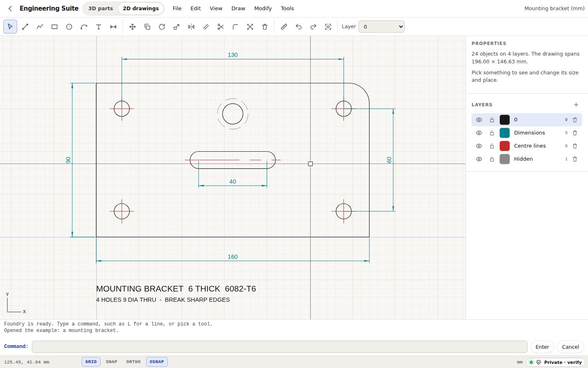588x368 pixels.
Task: Select the MOUNTING BRACKET title text
Action: [176, 289]
